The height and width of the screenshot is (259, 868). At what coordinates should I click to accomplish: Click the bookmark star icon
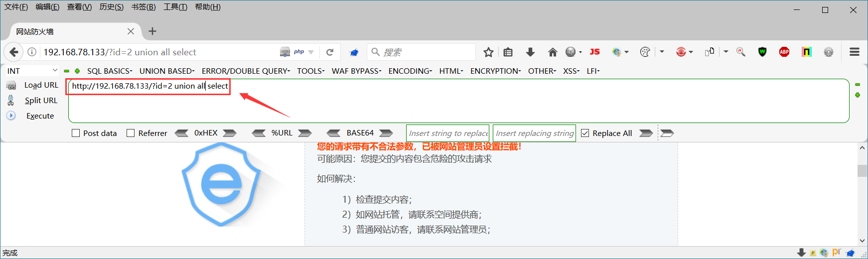488,52
